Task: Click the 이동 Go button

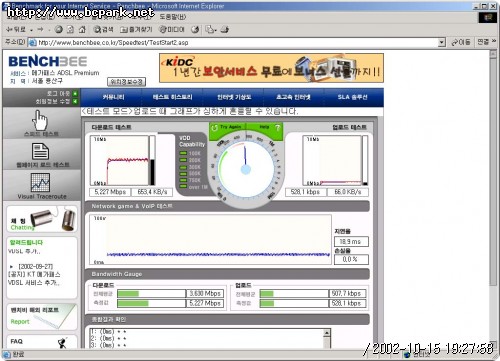Action: pyautogui.click(x=461, y=42)
